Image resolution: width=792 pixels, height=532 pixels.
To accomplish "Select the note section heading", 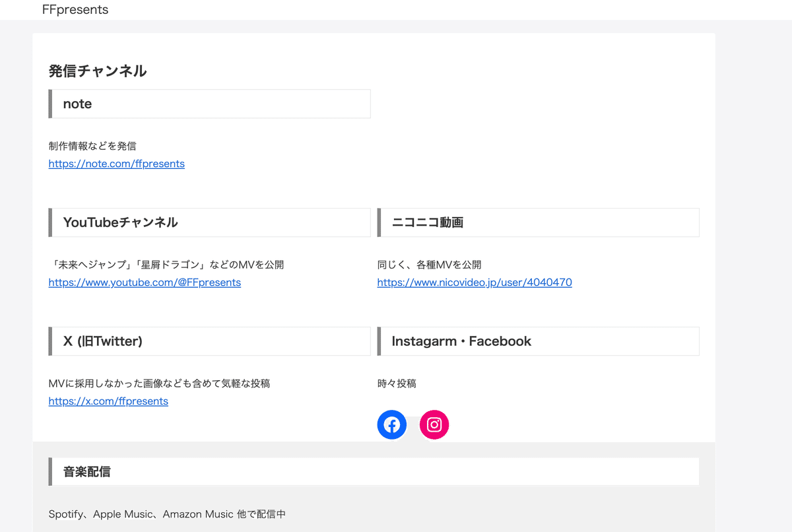I will (x=77, y=104).
